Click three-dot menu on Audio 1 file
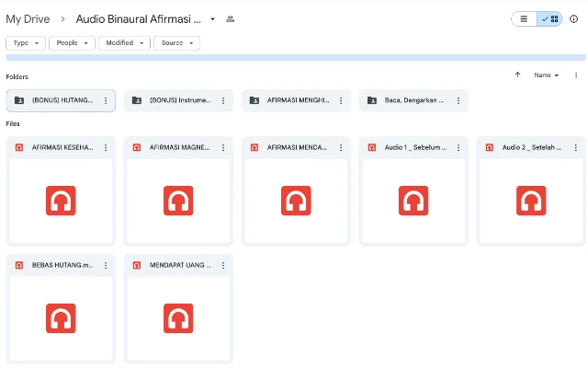 point(458,147)
